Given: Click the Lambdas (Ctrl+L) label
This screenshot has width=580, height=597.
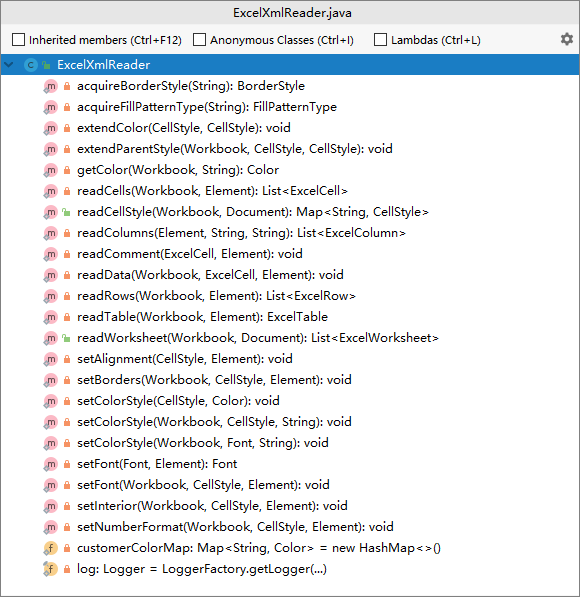Looking at the screenshot, I should [x=436, y=40].
